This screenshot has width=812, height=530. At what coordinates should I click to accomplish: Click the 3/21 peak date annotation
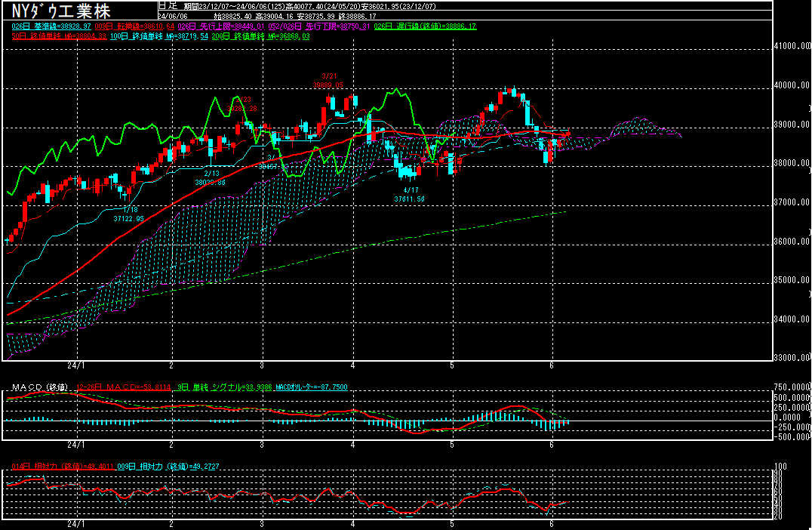pos(329,76)
